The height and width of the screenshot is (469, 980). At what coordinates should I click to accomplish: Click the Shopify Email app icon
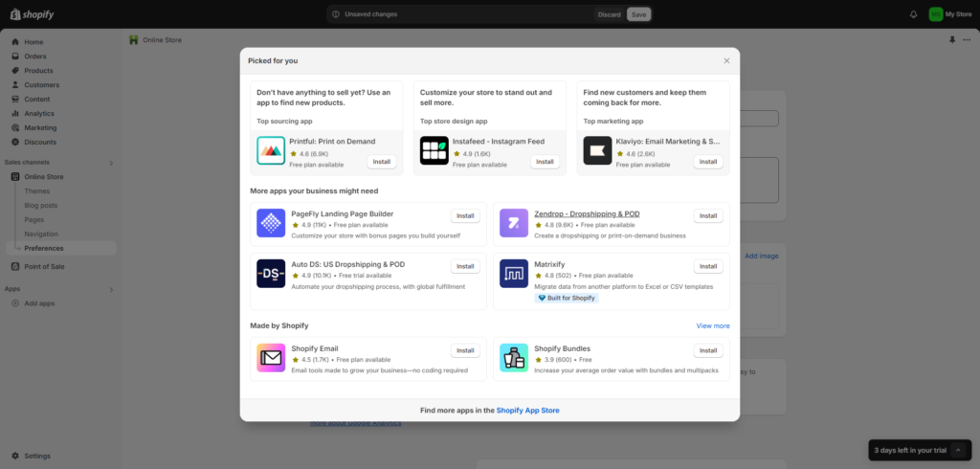pyautogui.click(x=271, y=358)
